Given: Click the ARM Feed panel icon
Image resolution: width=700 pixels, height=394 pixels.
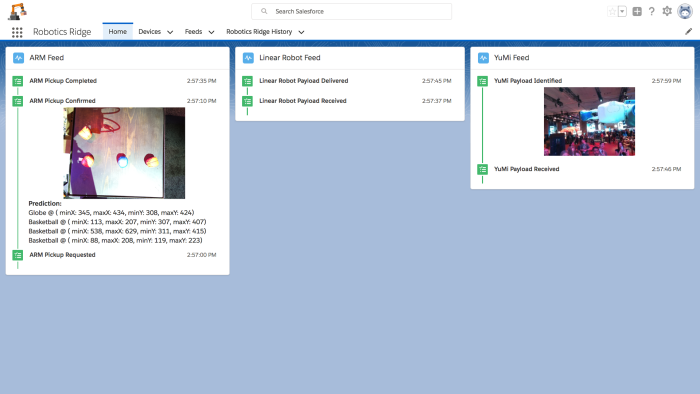Looking at the screenshot, I should [x=18, y=58].
